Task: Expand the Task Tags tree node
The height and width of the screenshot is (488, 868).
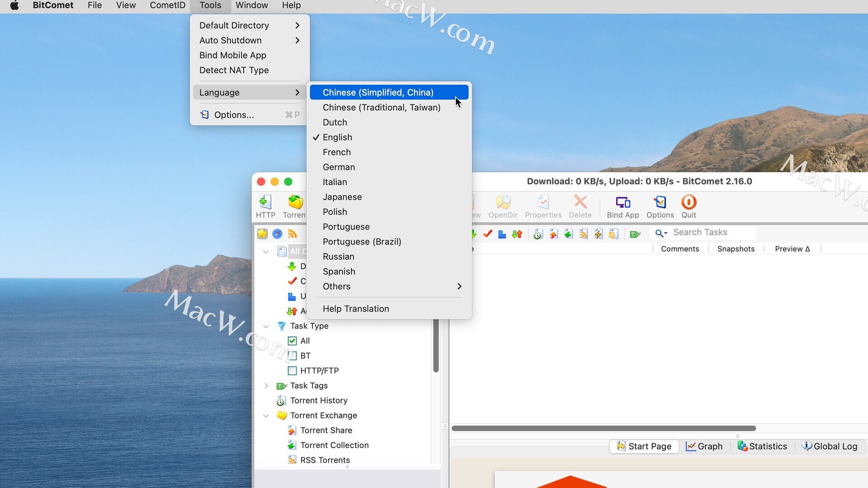Action: (266, 386)
